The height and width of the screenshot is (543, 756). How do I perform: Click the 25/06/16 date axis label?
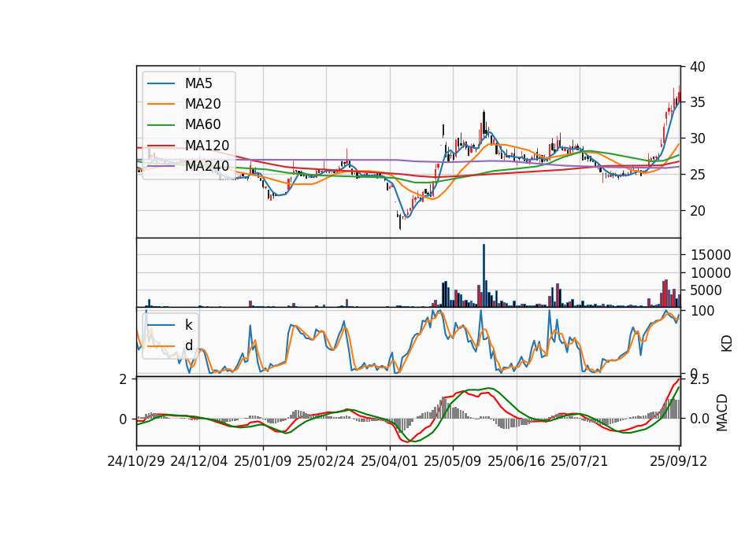pyautogui.click(x=517, y=461)
